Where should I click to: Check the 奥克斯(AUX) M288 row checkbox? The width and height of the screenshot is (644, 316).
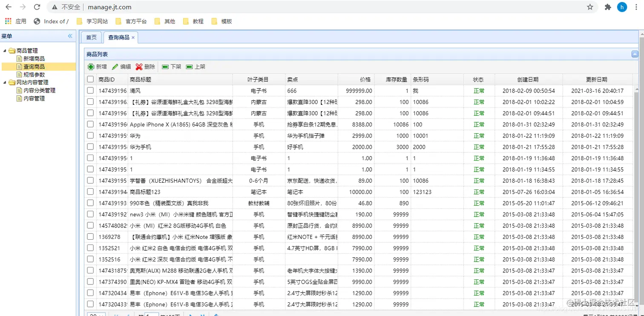tap(90, 270)
